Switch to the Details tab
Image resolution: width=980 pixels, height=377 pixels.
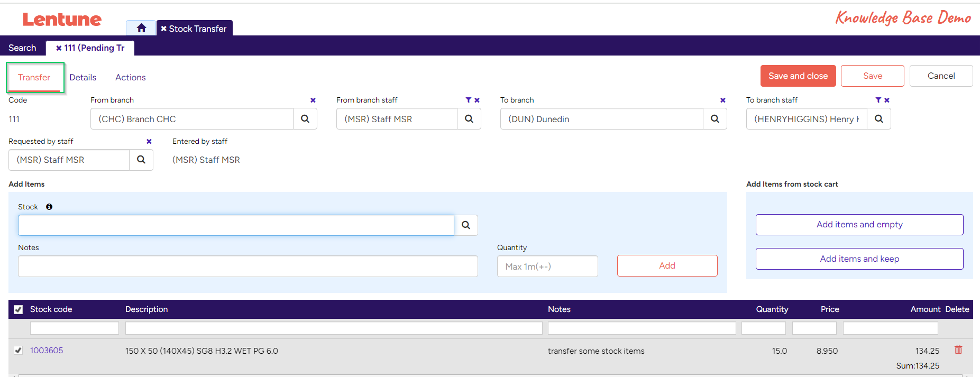click(83, 77)
